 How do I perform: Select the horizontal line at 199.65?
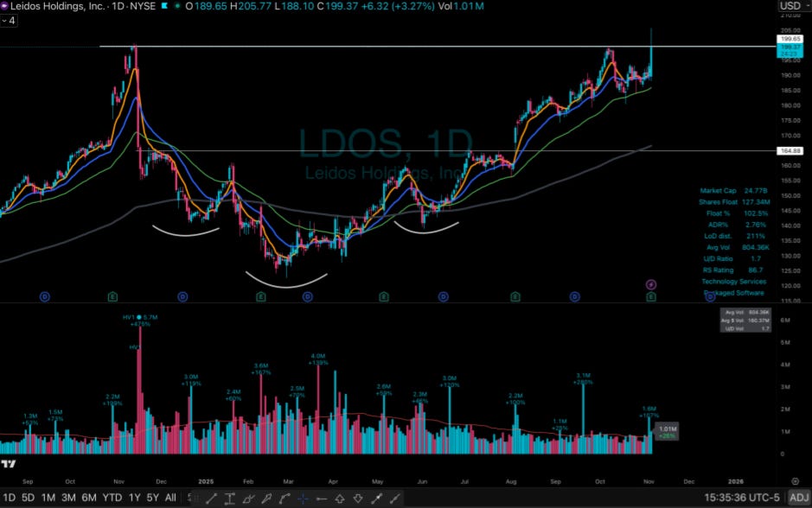pyautogui.click(x=438, y=47)
